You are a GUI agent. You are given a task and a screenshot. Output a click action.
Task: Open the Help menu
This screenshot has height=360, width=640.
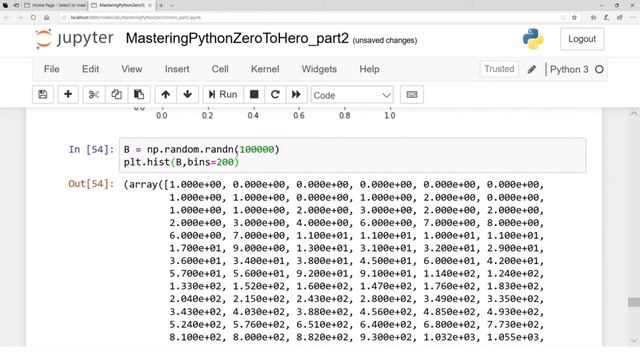369,69
